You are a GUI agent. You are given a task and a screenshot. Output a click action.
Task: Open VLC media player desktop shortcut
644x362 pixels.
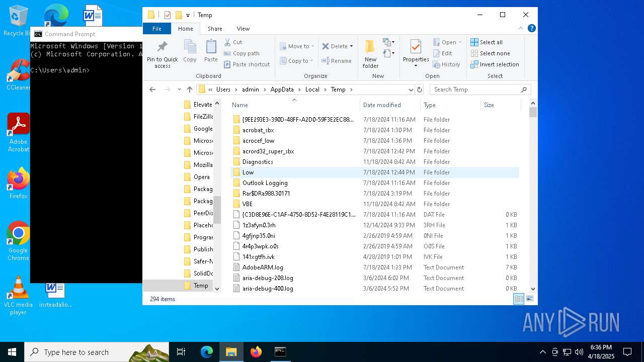[18, 296]
